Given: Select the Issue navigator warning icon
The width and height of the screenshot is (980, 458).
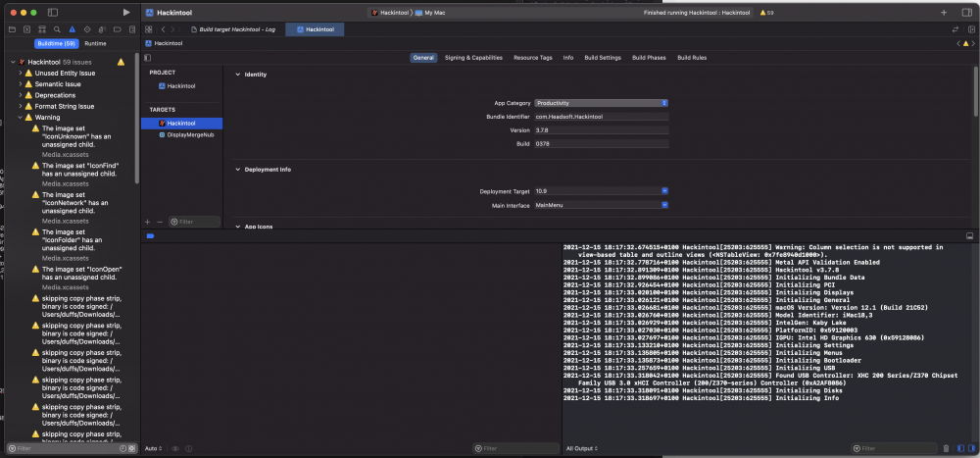Looking at the screenshot, I should tap(72, 29).
